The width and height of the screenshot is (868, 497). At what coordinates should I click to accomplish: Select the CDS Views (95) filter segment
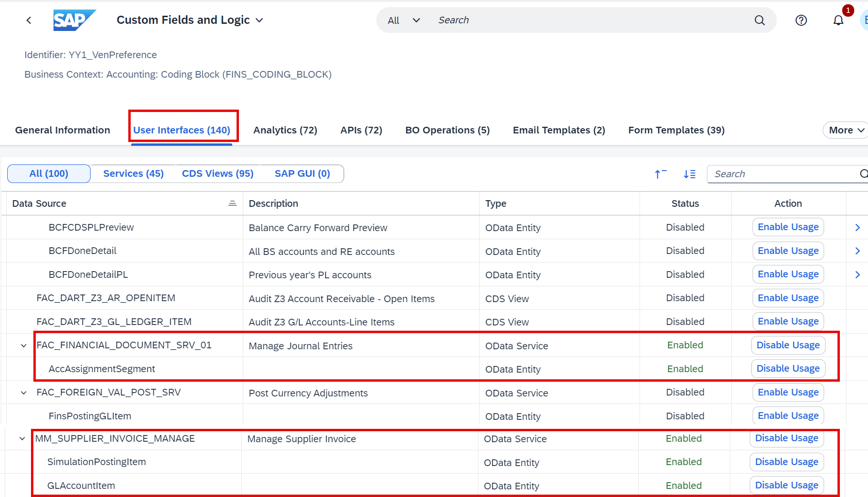tap(217, 173)
